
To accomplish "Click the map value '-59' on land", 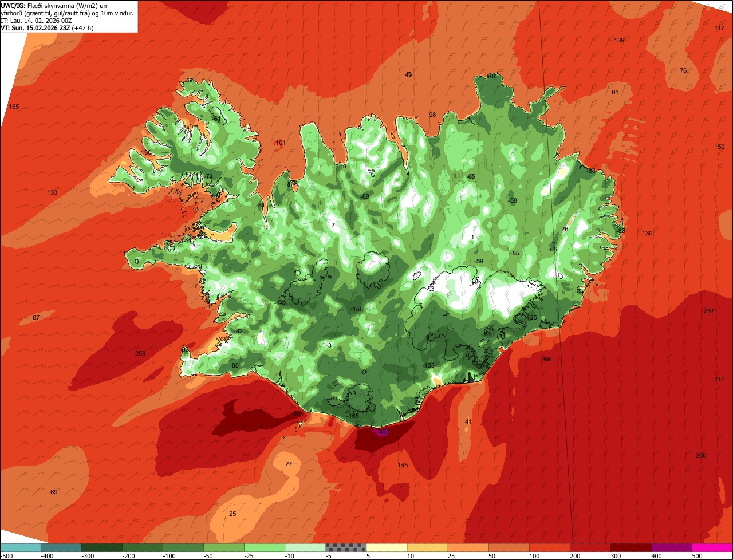I will 479,261.
